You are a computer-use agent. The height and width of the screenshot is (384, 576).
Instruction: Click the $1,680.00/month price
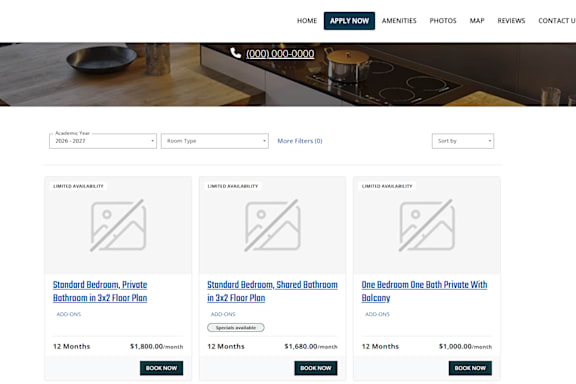click(x=311, y=346)
